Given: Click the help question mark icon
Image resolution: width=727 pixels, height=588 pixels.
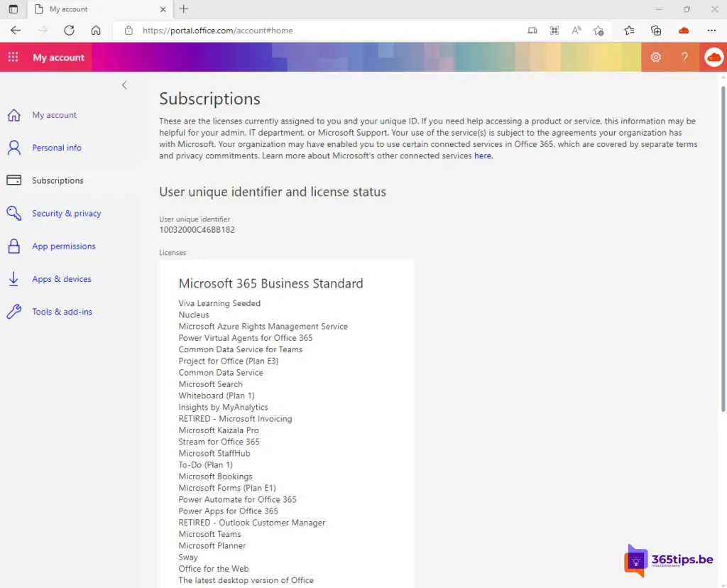Looking at the screenshot, I should (684, 58).
